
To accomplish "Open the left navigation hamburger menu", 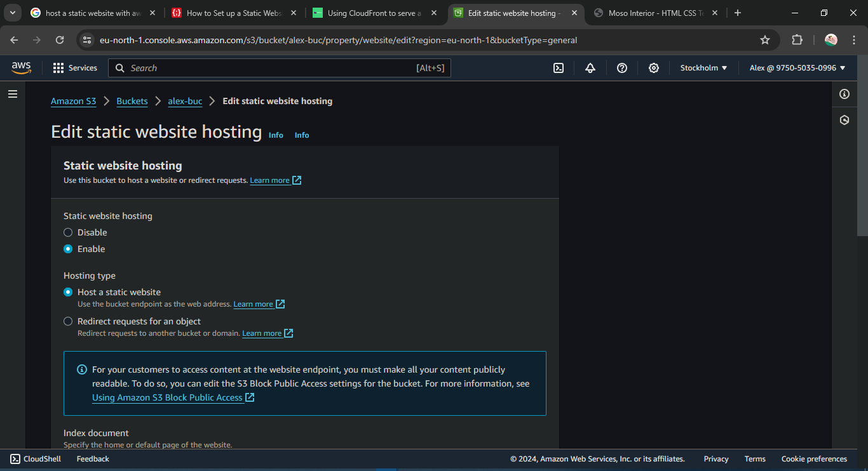I will tap(13, 94).
